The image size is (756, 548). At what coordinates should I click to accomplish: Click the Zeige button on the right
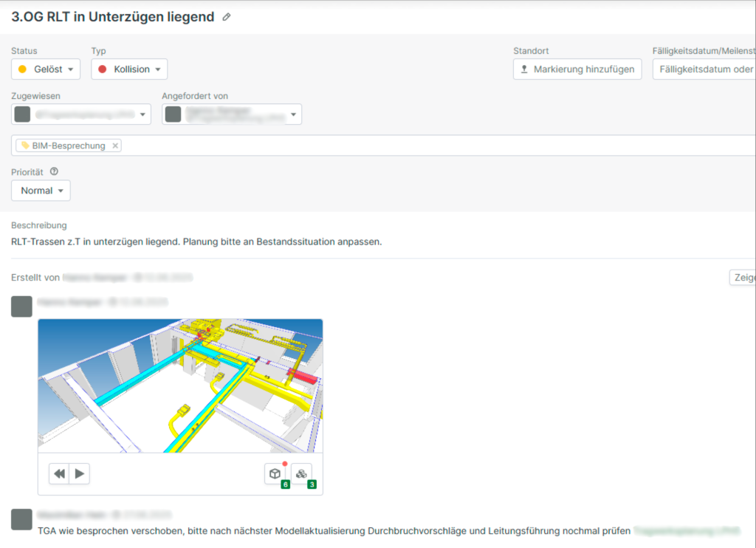[746, 277]
